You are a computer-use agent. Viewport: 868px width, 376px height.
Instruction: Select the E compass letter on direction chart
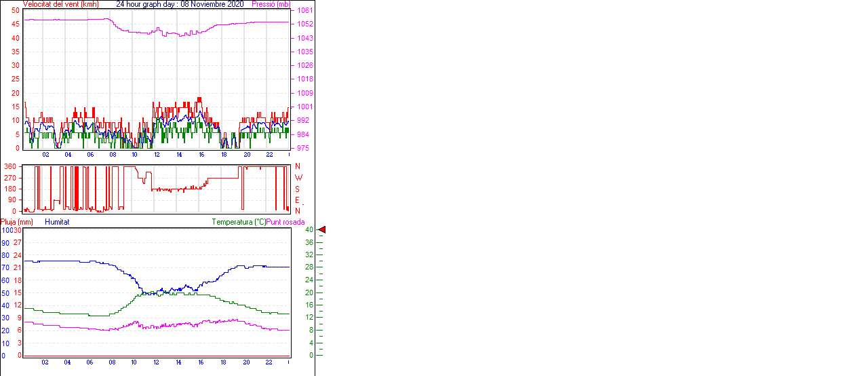pos(298,200)
